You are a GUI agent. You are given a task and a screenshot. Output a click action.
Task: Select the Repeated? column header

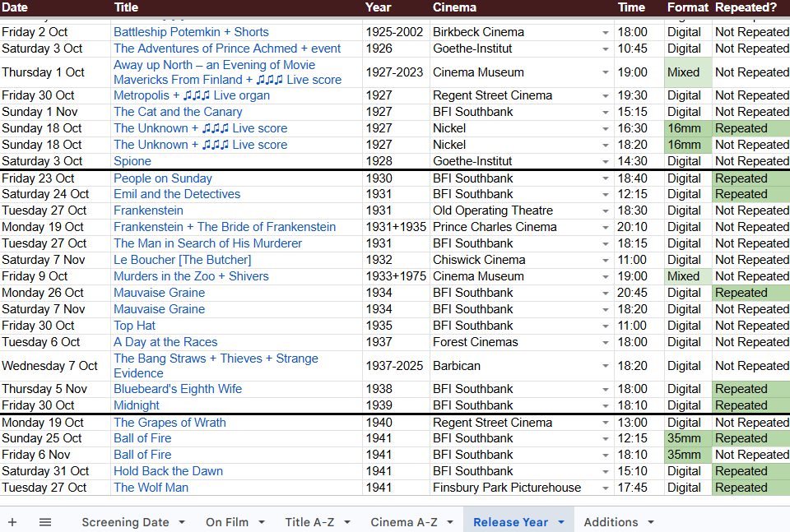[x=746, y=7]
